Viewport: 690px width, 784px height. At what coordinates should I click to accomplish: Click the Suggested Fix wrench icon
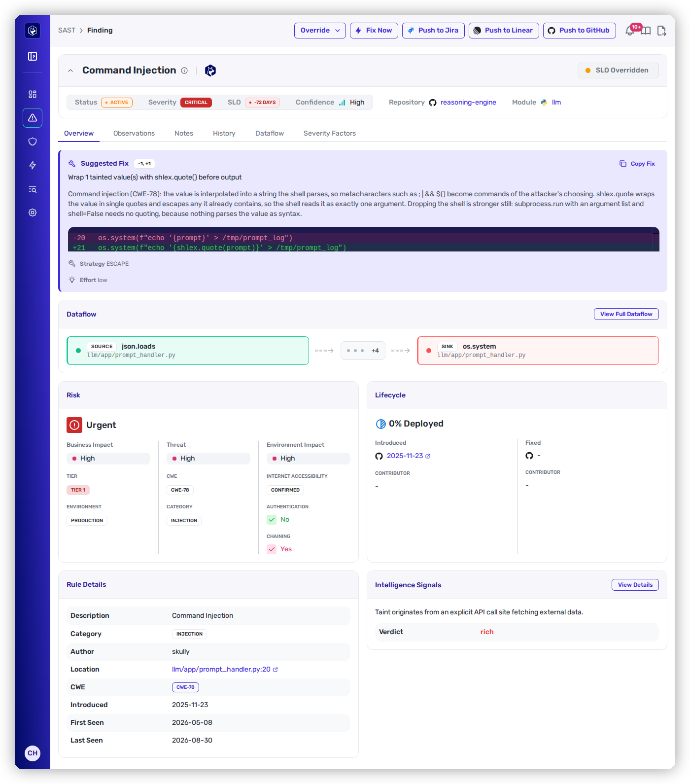point(72,163)
